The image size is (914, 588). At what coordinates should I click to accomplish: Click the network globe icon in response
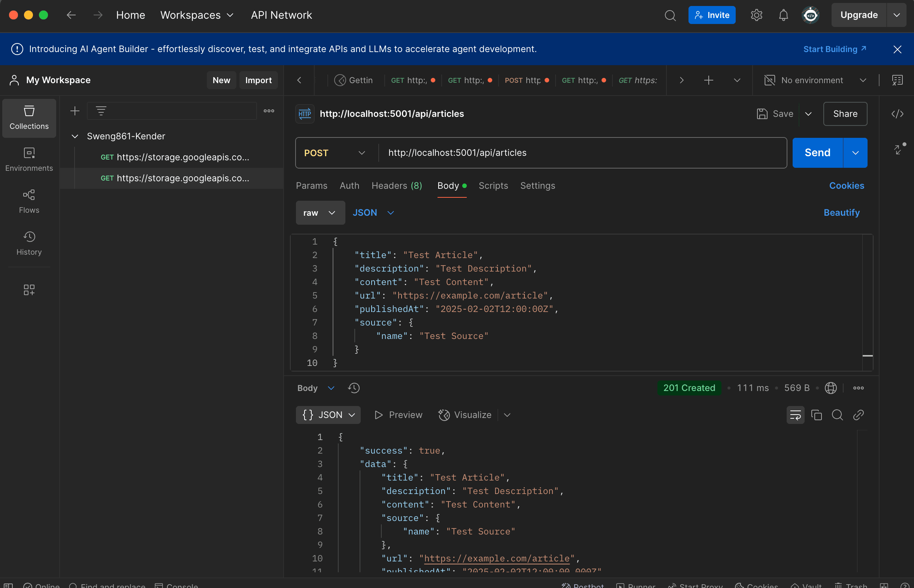tap(831, 388)
